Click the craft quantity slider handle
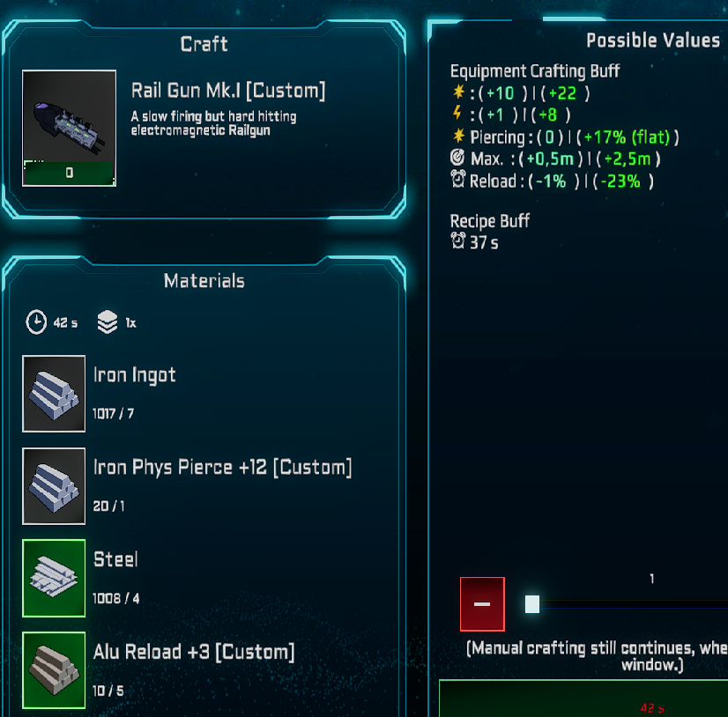The image size is (728, 717). tap(532, 603)
